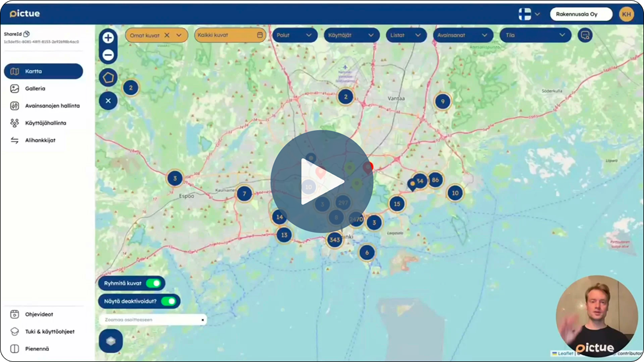Toggle the Näytä deaktivoidut switch

point(169,301)
